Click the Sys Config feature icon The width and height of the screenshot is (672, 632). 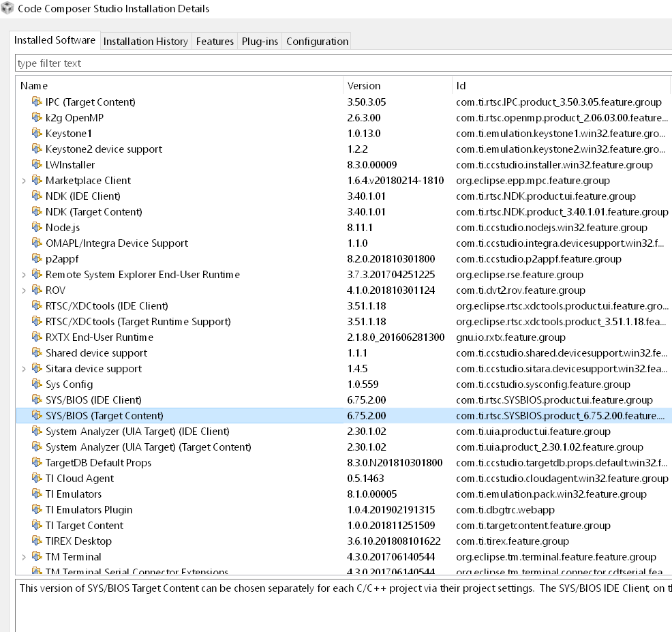coord(37,384)
